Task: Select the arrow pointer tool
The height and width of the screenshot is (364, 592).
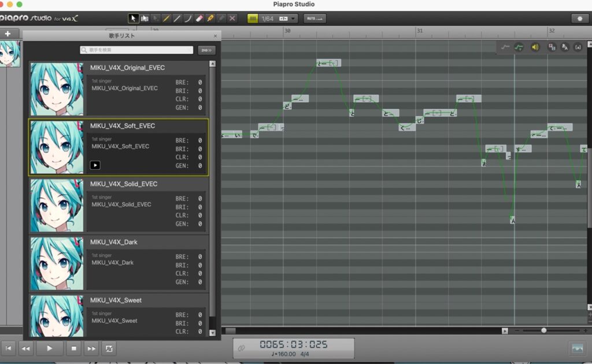Action: [x=134, y=18]
